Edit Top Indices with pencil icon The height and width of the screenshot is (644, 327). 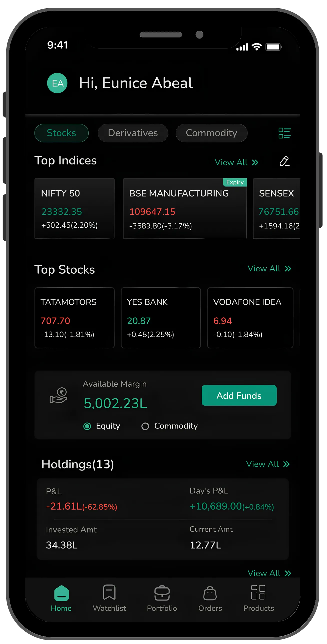[x=284, y=161]
